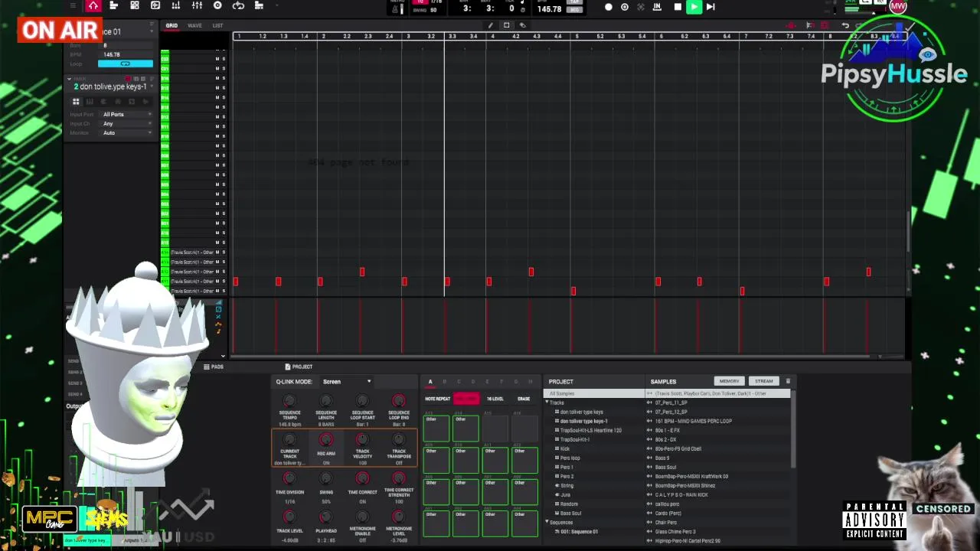Click the overdub button in transport

point(625,7)
